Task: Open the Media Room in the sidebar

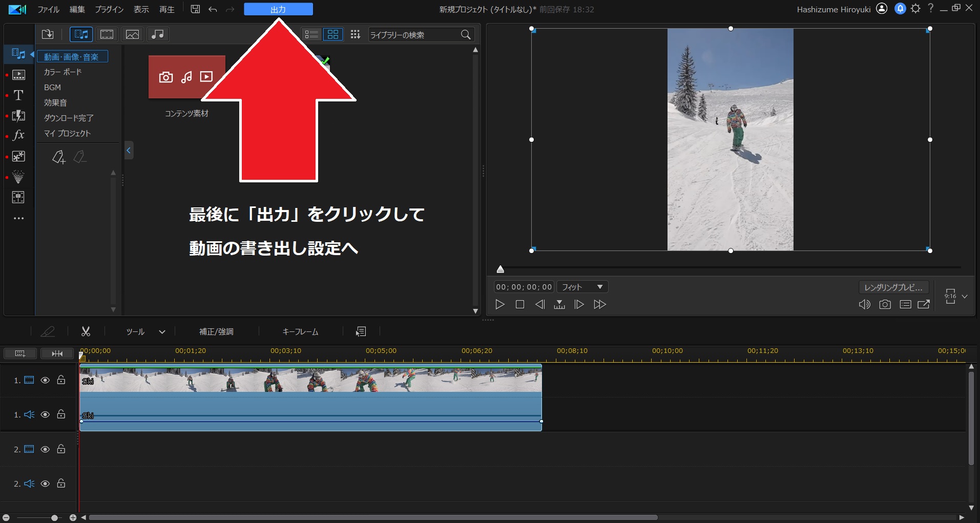Action: (x=18, y=54)
